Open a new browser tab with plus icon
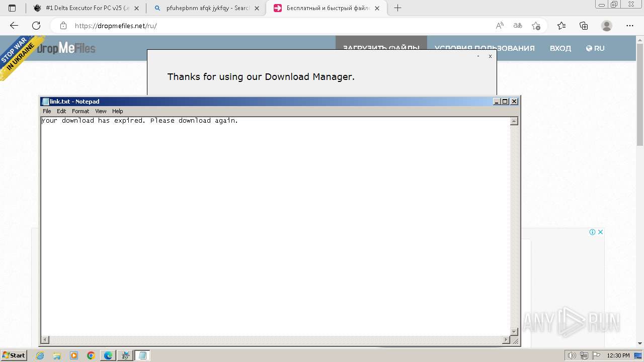 pos(397,8)
